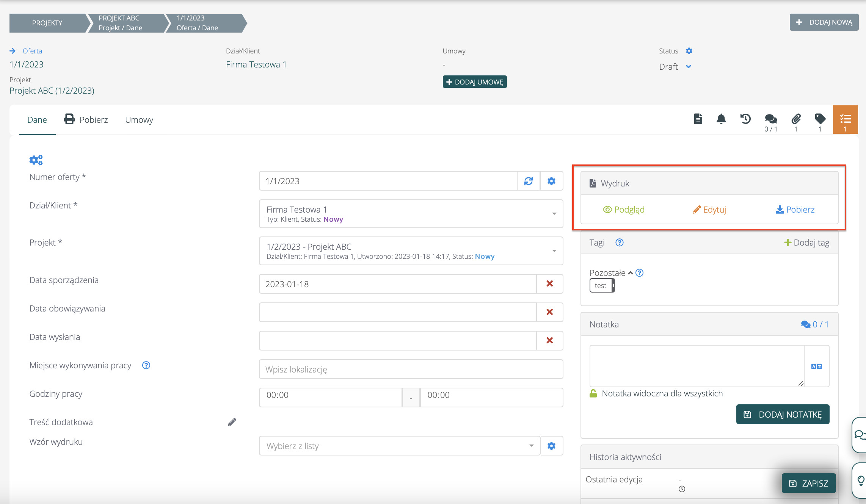The width and height of the screenshot is (866, 504).
Task: Open the comments chat icon in toolbar
Action: point(770,119)
